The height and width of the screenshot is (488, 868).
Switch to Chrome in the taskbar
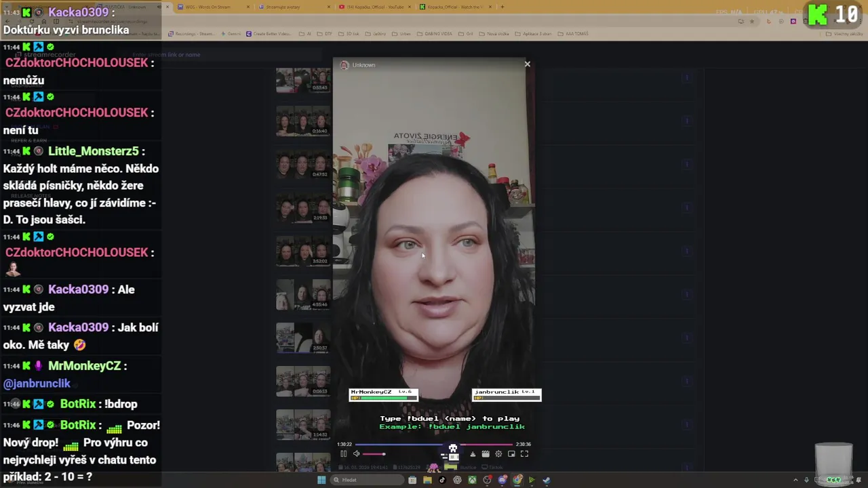coord(517,480)
